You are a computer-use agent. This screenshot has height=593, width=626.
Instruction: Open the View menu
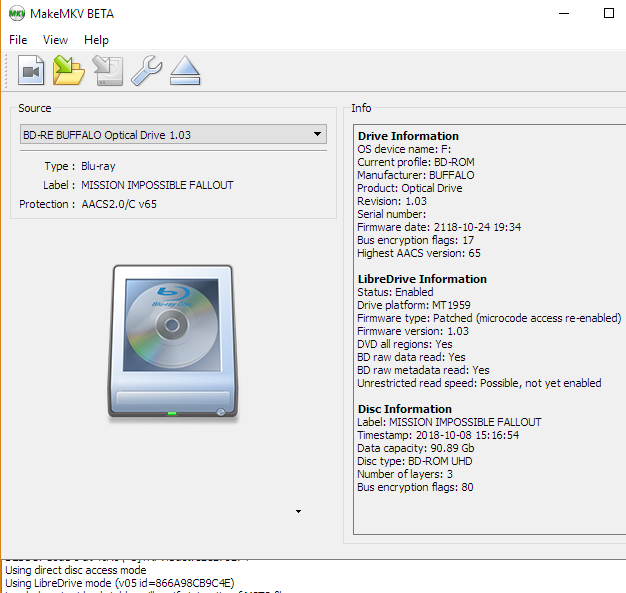click(55, 40)
